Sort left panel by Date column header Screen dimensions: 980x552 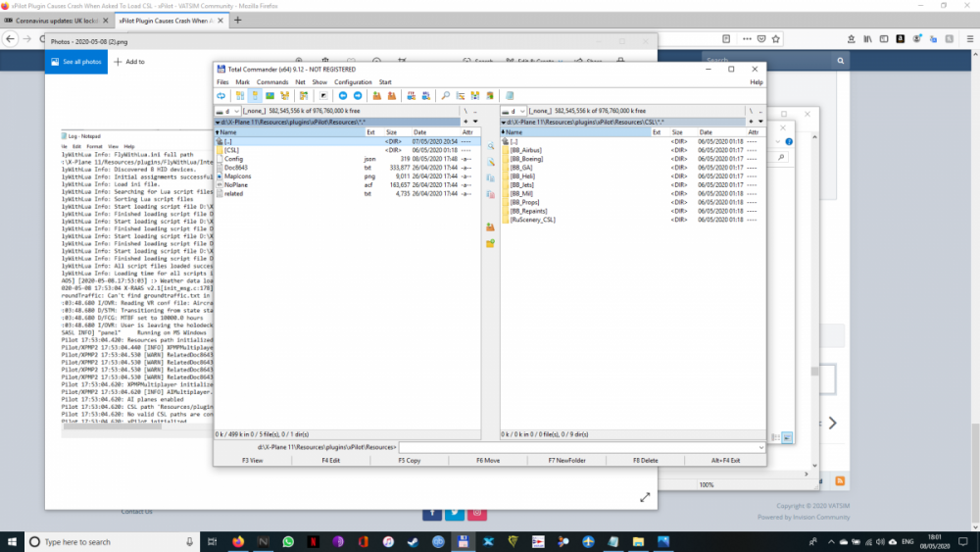tap(419, 131)
